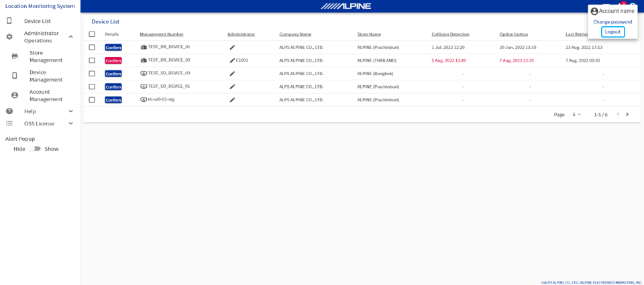Click the Logout button
The width and height of the screenshot is (644, 285).
[x=612, y=32]
